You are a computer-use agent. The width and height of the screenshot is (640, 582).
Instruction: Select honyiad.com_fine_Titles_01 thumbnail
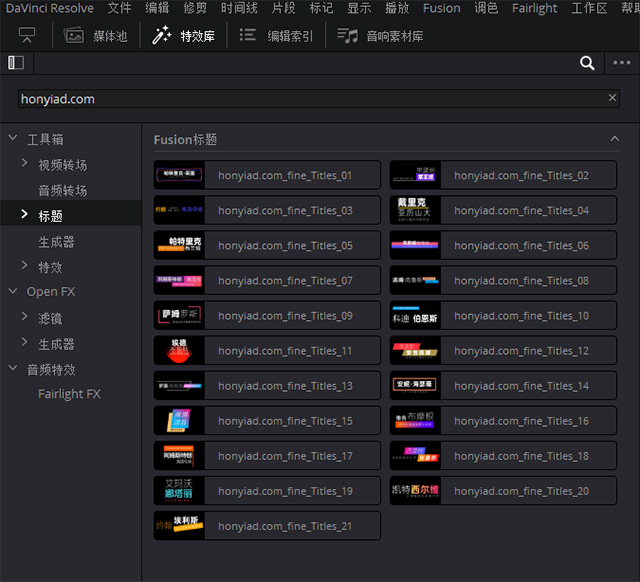point(179,175)
